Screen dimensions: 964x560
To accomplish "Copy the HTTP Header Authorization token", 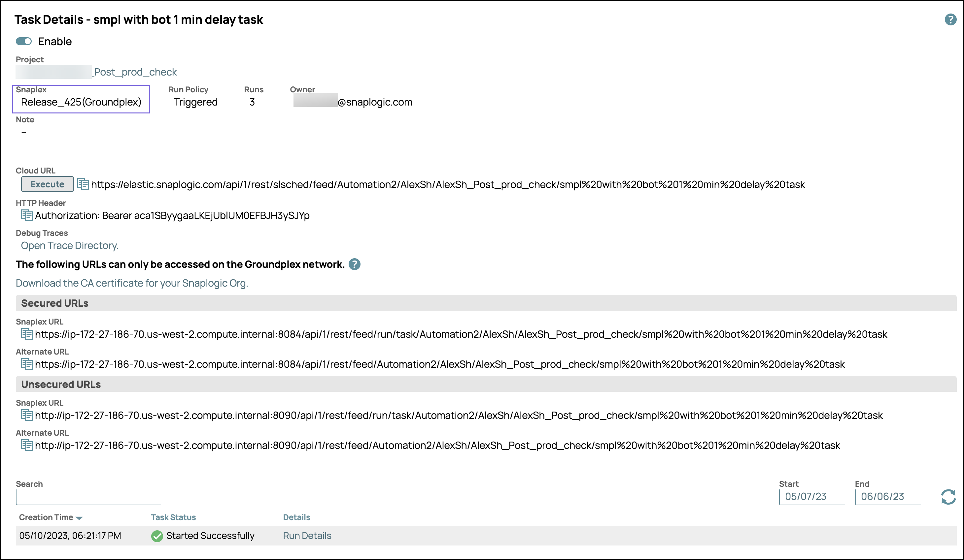I will (27, 216).
